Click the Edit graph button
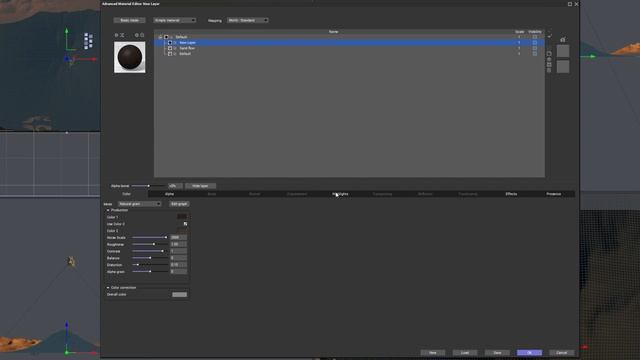Image resolution: width=640 pixels, height=360 pixels. tap(179, 204)
